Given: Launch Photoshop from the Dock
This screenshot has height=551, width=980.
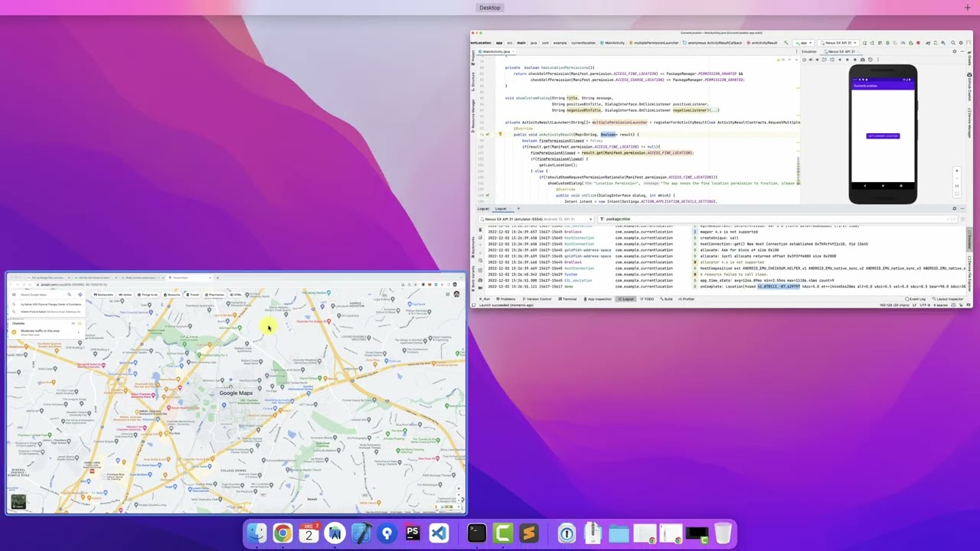Looking at the screenshot, I should point(413,533).
